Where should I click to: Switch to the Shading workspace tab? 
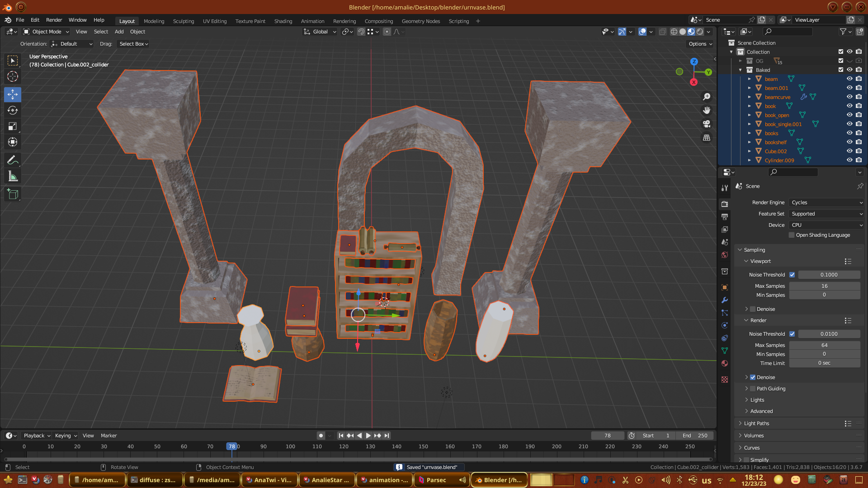pyautogui.click(x=283, y=21)
